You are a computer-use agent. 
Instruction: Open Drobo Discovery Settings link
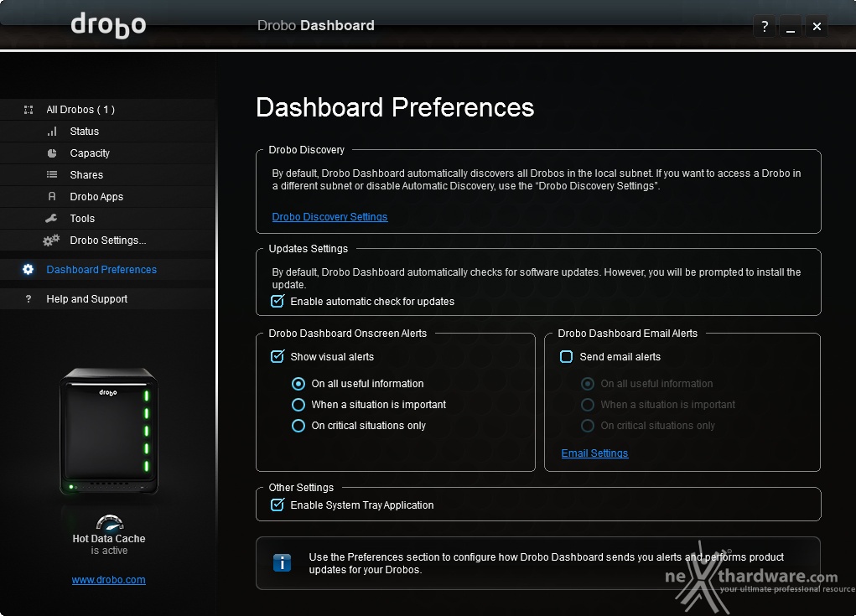[329, 216]
